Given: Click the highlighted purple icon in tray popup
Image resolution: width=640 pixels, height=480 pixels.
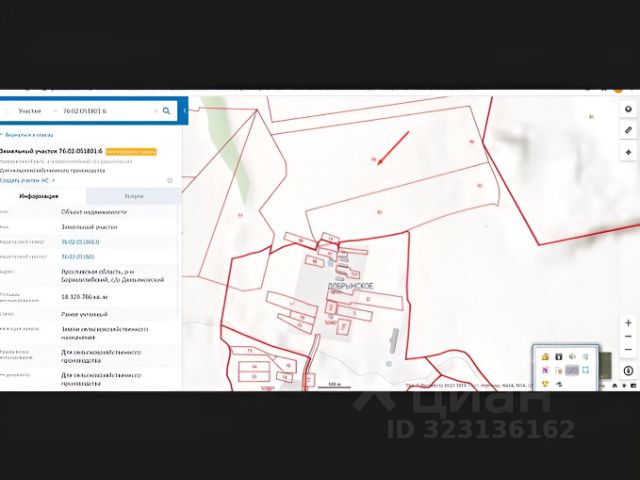Looking at the screenshot, I should 572,370.
